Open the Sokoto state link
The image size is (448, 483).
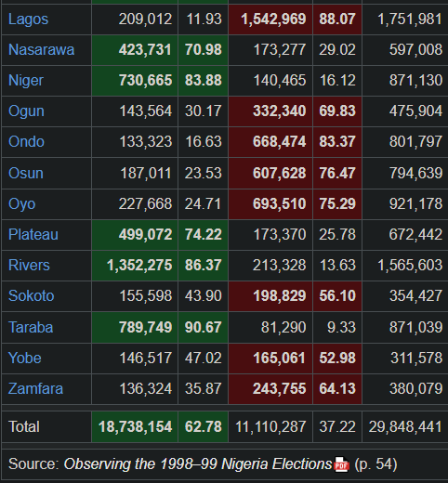coord(32,295)
